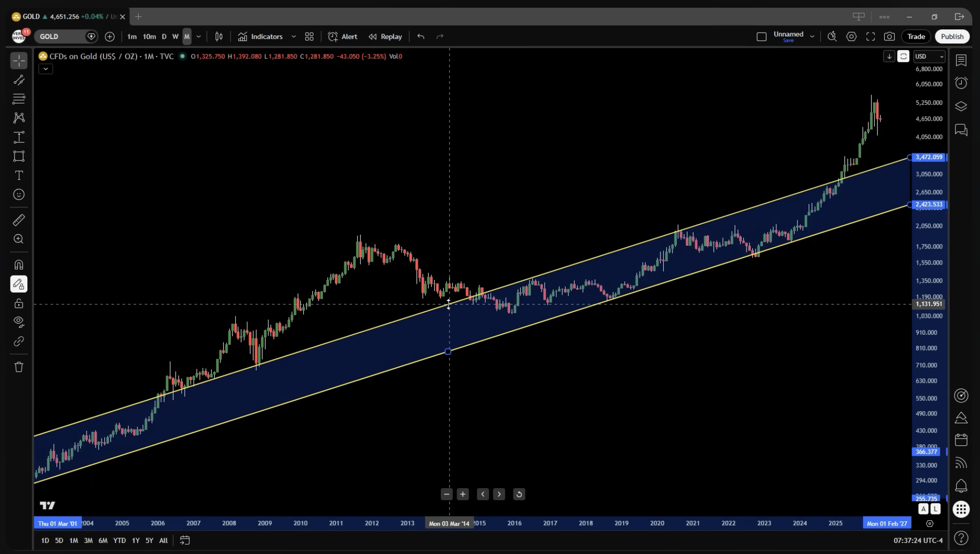Open the Unnamed layout dropdown arrow
This screenshot has width=980, height=554.
coord(812,37)
